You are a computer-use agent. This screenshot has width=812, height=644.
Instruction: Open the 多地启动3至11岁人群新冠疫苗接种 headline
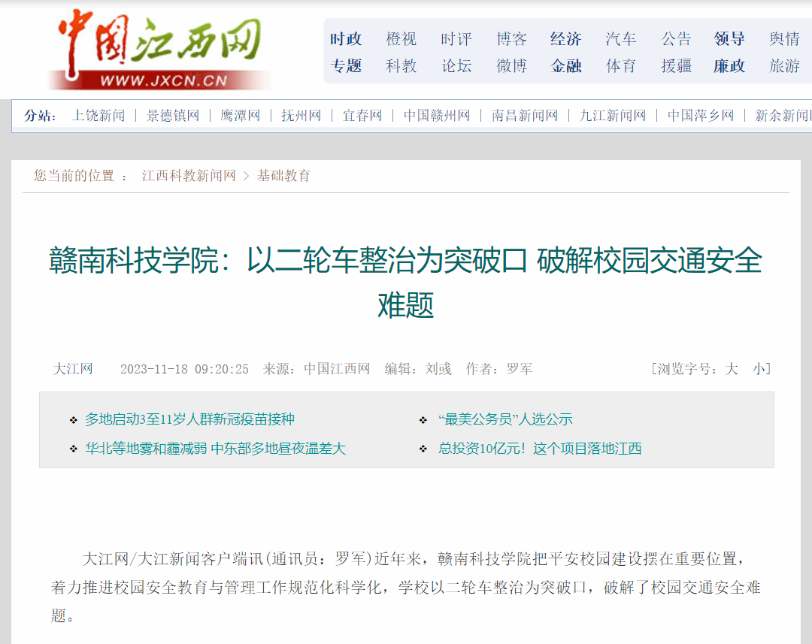[189, 419]
